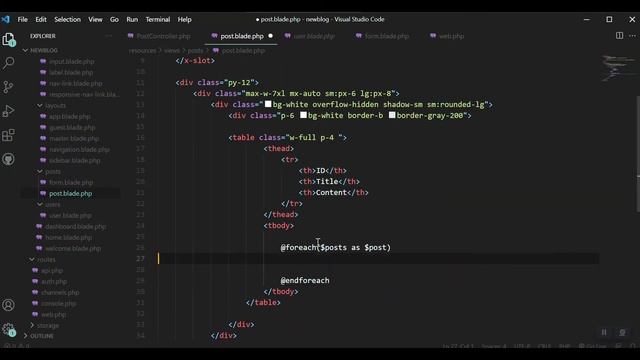Open welcome.blade.php in Explorer
The width and height of the screenshot is (640, 360).
73,249
